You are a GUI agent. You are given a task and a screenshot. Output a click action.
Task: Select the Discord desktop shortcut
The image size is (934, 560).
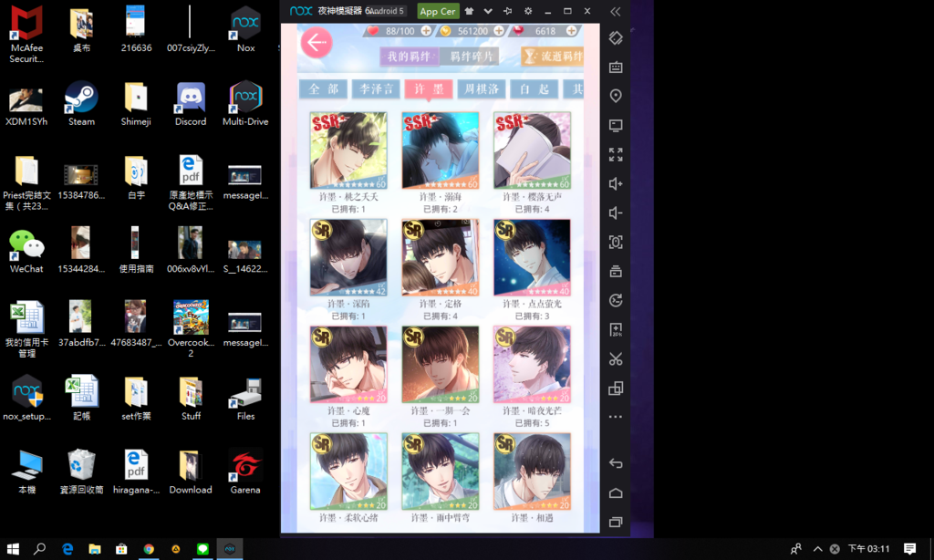coord(191,104)
